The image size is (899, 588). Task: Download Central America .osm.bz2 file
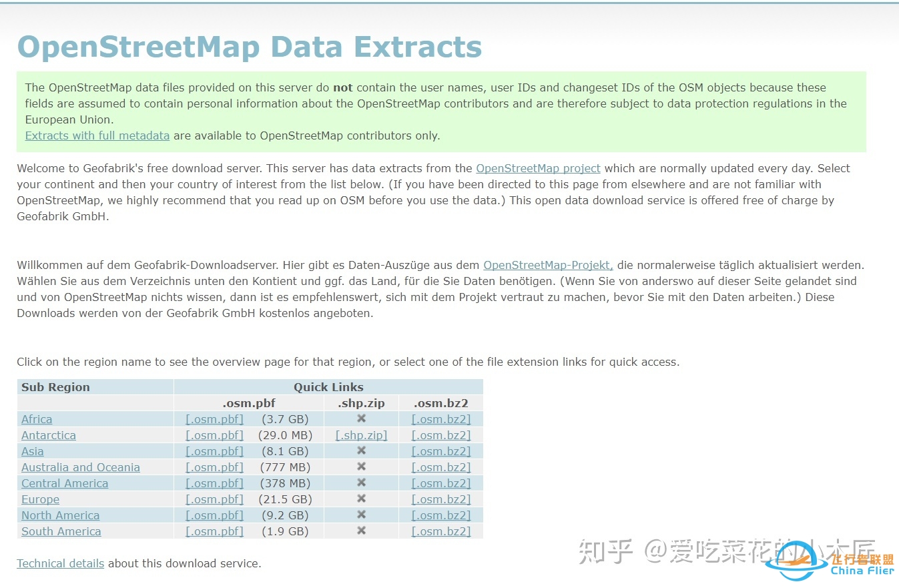(441, 483)
